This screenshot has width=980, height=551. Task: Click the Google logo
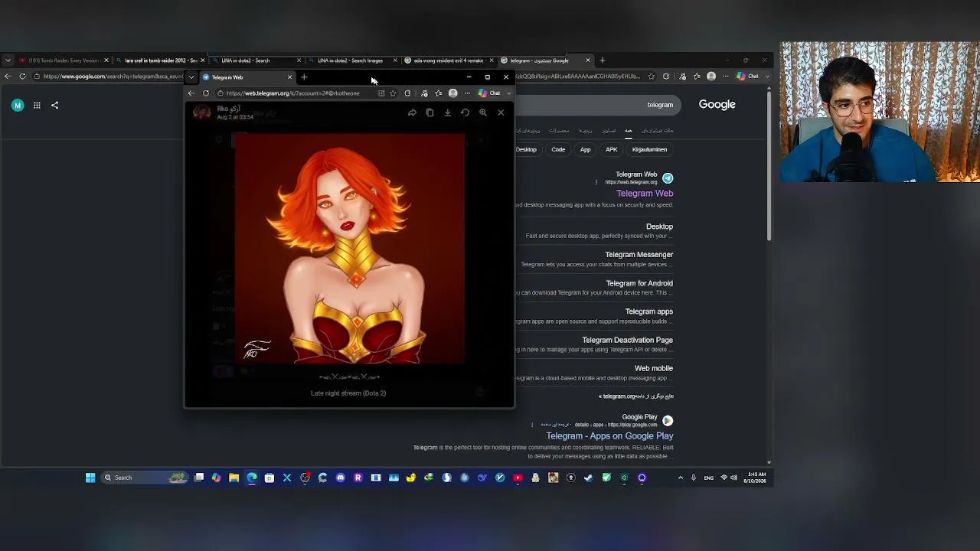point(717,105)
